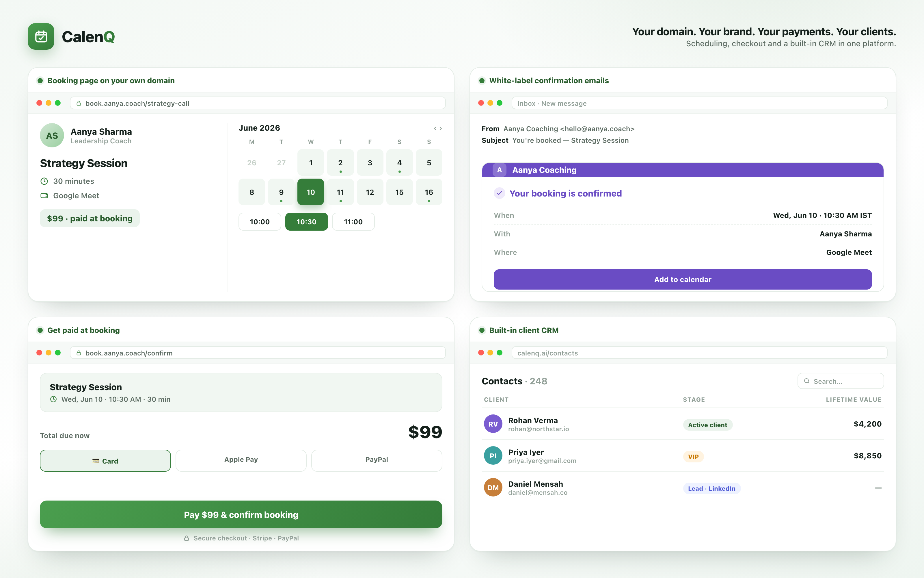Pick June 5 on the calendar
Image resolution: width=924 pixels, height=578 pixels.
(x=429, y=162)
